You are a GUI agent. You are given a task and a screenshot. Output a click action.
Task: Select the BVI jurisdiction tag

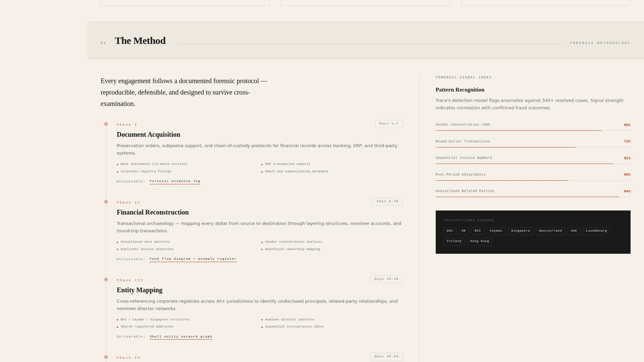point(478,231)
